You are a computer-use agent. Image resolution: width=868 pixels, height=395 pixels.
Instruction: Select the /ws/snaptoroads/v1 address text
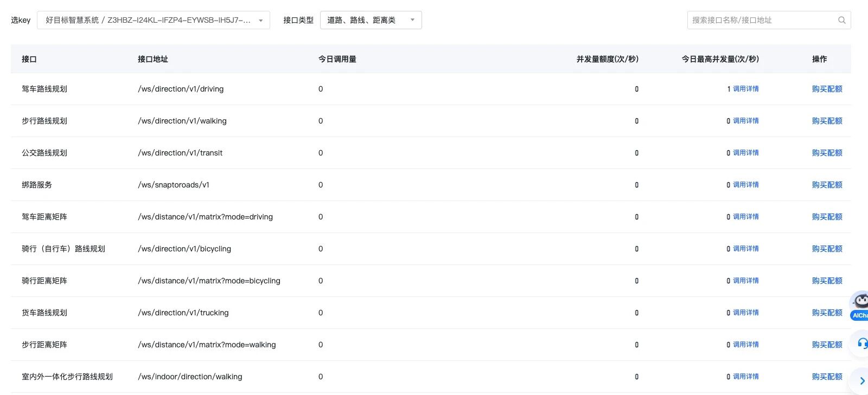coord(174,185)
